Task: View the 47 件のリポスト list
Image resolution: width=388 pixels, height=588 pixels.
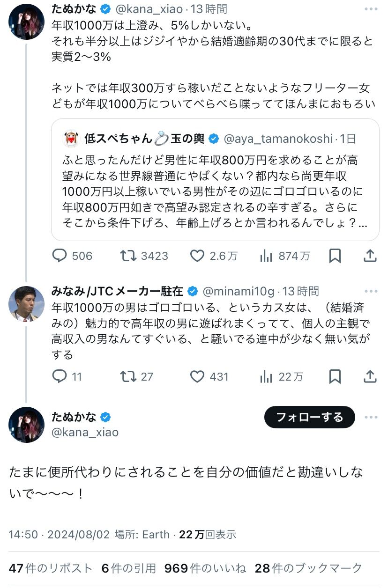Action: coord(51,568)
